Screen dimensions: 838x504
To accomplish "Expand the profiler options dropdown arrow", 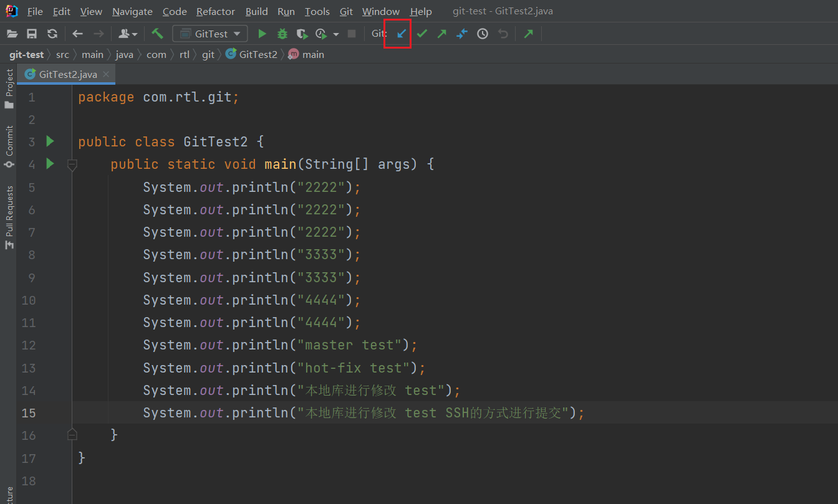I will [336, 34].
